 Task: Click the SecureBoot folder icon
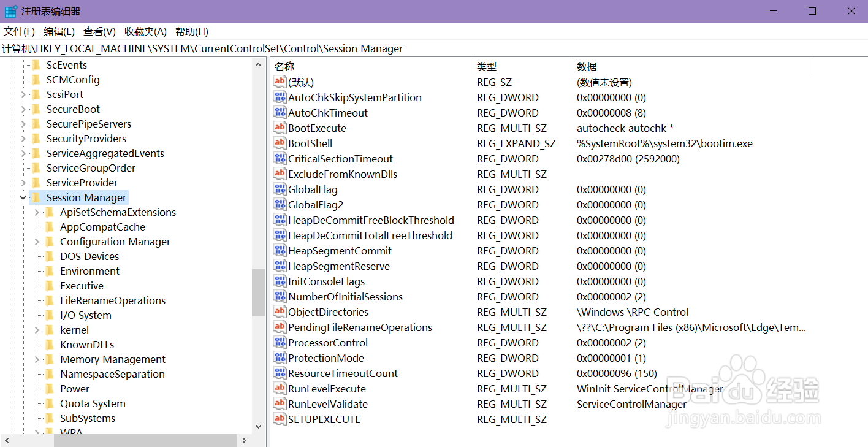[x=36, y=109]
